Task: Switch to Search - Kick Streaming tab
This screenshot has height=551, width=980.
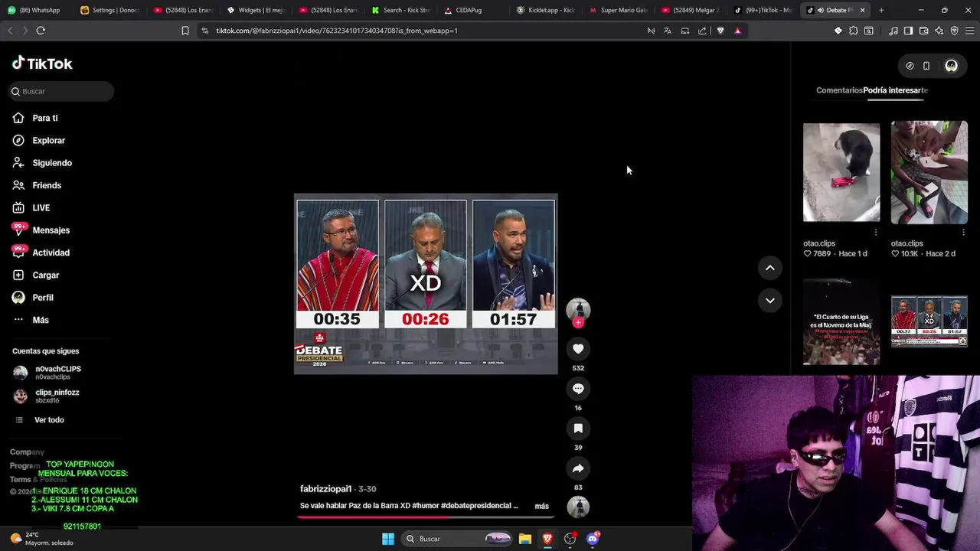Action: tap(402, 10)
